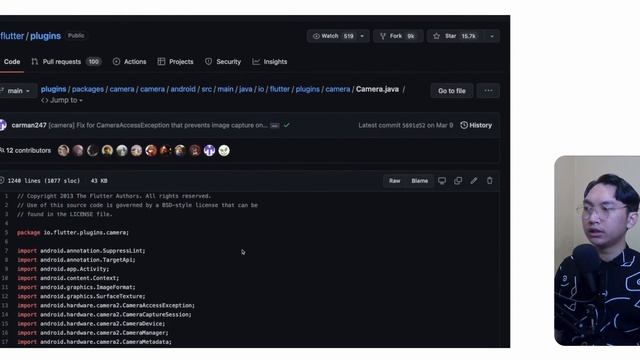
Task: Click the java breadcrumb link
Action: [246, 89]
